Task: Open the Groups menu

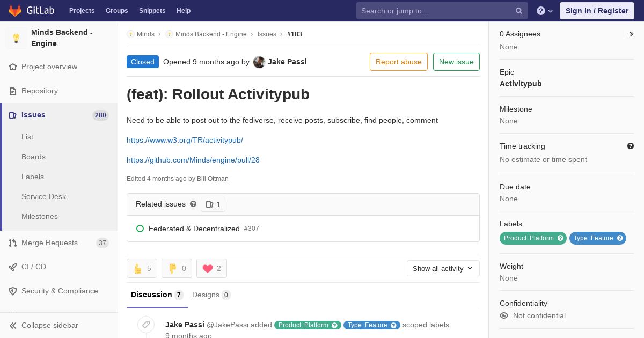Action: point(116,11)
